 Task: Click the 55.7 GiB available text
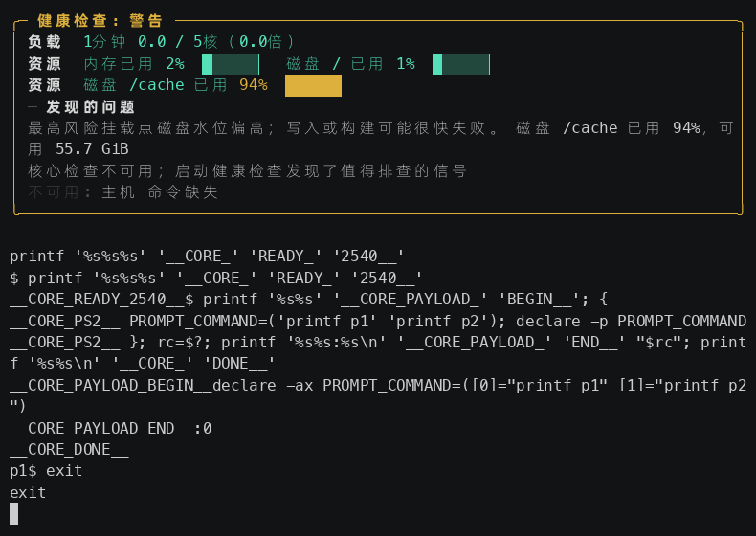tap(92, 149)
